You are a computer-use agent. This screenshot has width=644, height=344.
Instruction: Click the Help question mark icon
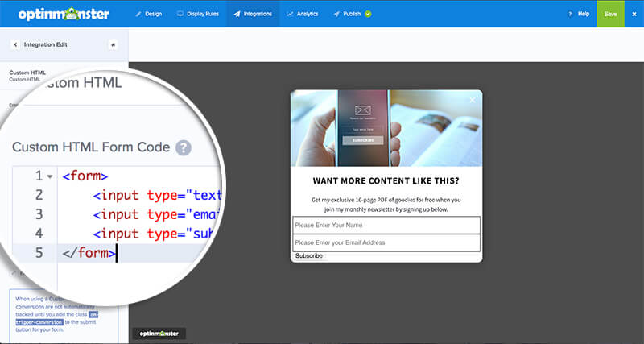[570, 14]
